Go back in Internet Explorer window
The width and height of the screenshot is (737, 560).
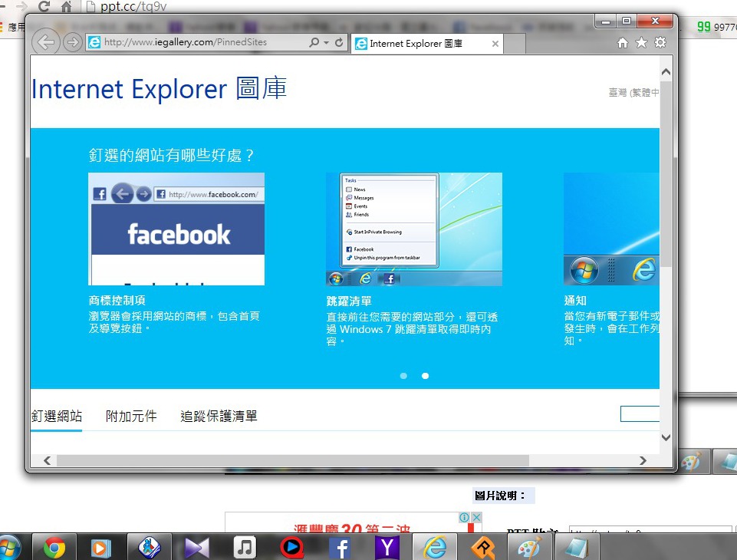click(46, 42)
